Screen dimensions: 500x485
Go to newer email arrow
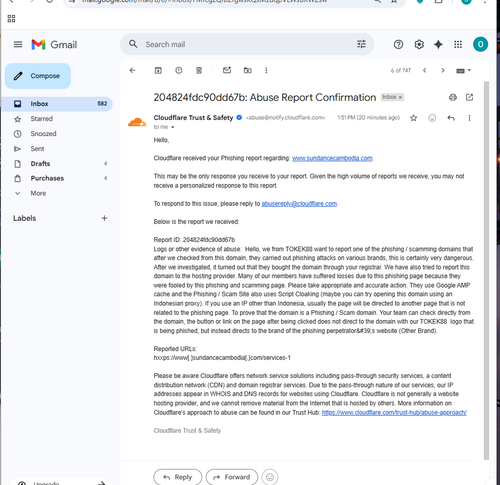[x=424, y=70]
